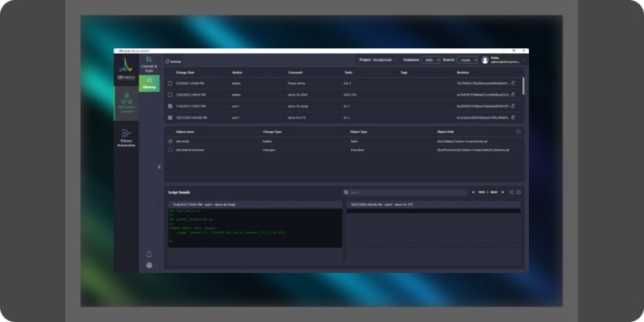Image resolution: width=644 pixels, height=322 pixels.
Task: Jump to last difference arrow icon
Action: [x=502, y=192]
